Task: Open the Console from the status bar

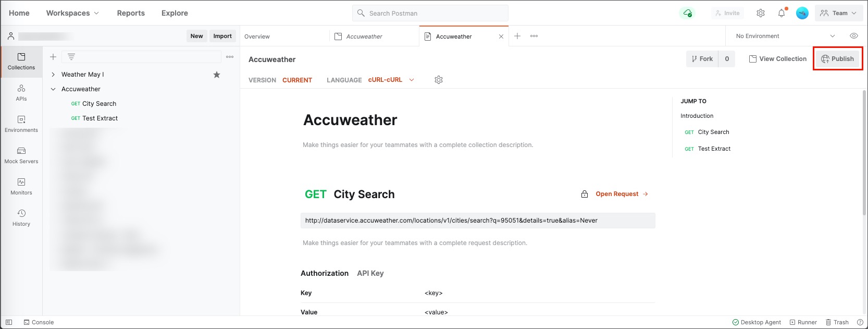Action: pos(39,322)
